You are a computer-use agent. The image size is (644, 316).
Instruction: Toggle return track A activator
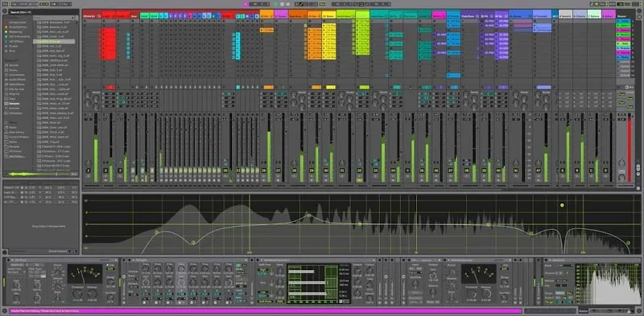pos(562,170)
